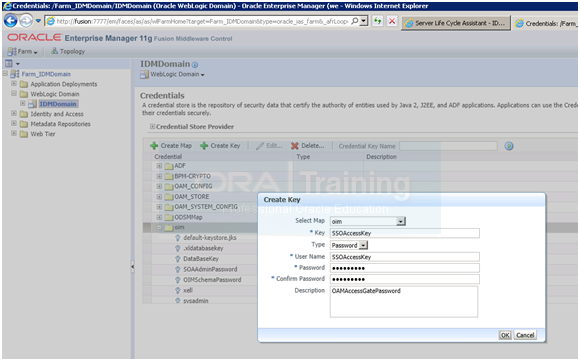Click the browser Forward arrow button
Image resolution: width=580 pixels, height=361 pixels.
[x=26, y=21]
